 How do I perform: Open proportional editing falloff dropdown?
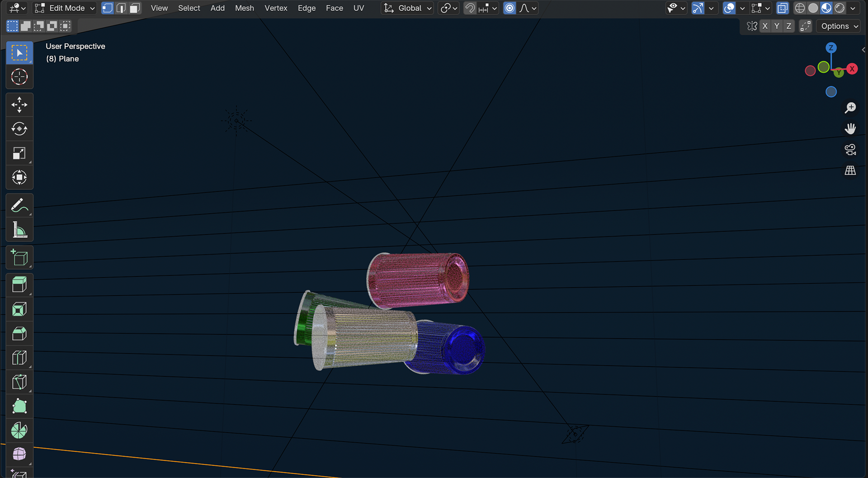click(x=528, y=8)
